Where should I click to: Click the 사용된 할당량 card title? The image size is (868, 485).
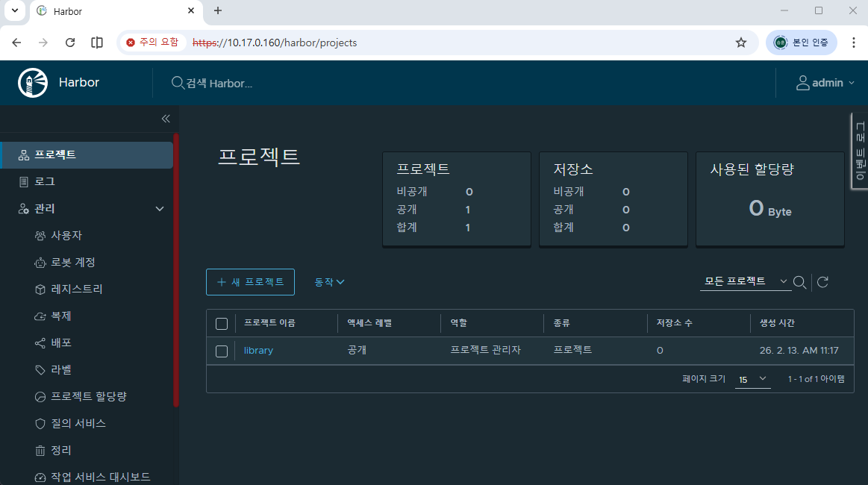(x=752, y=169)
